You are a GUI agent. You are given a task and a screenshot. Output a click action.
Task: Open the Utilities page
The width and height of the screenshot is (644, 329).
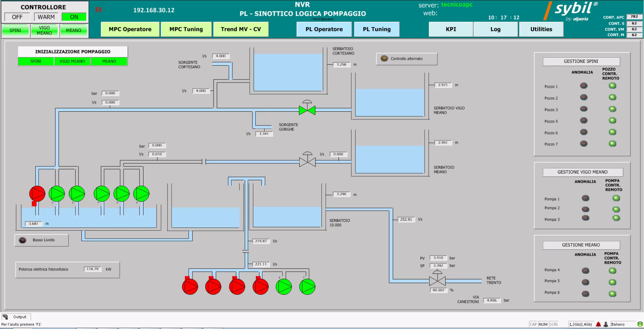click(541, 29)
